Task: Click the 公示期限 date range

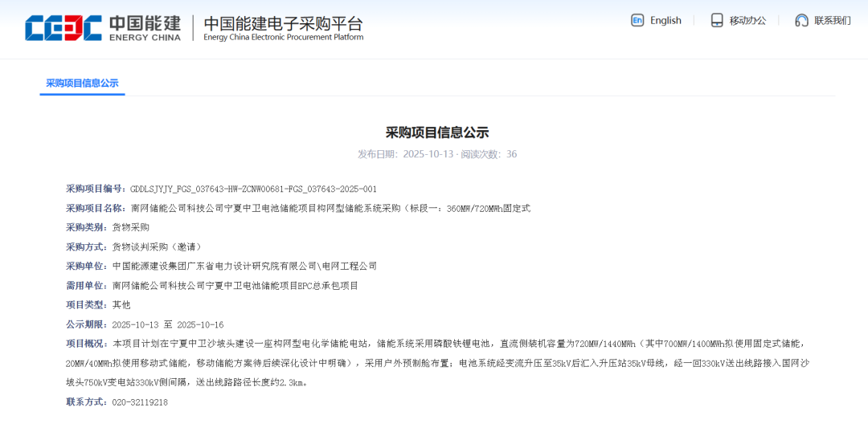Action: pyautogui.click(x=167, y=324)
